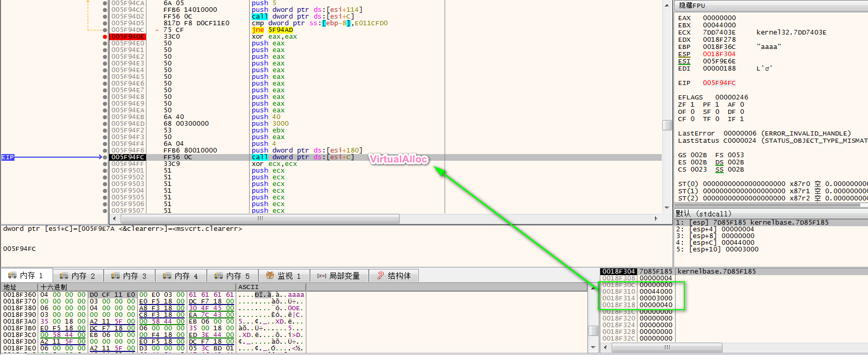The width and height of the screenshot is (868, 355).
Task: Select stack row 0018F318 value 00000040
Action: [x=656, y=305]
